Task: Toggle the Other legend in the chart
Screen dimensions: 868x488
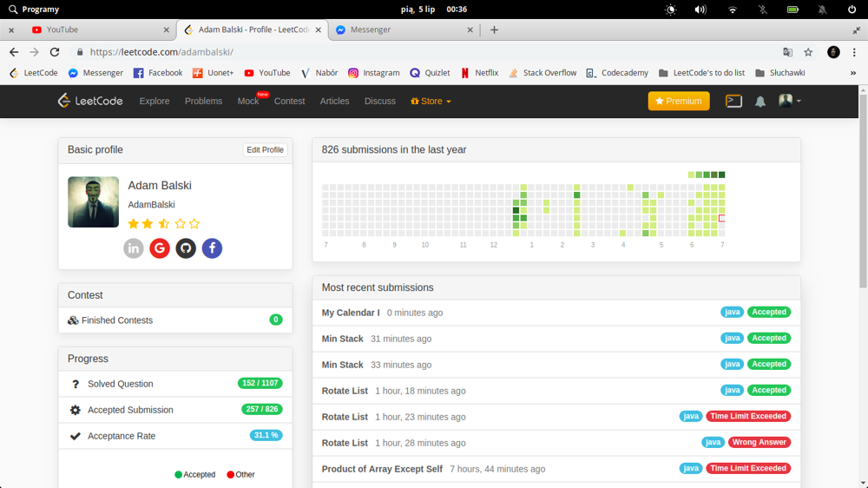Action: click(240, 475)
